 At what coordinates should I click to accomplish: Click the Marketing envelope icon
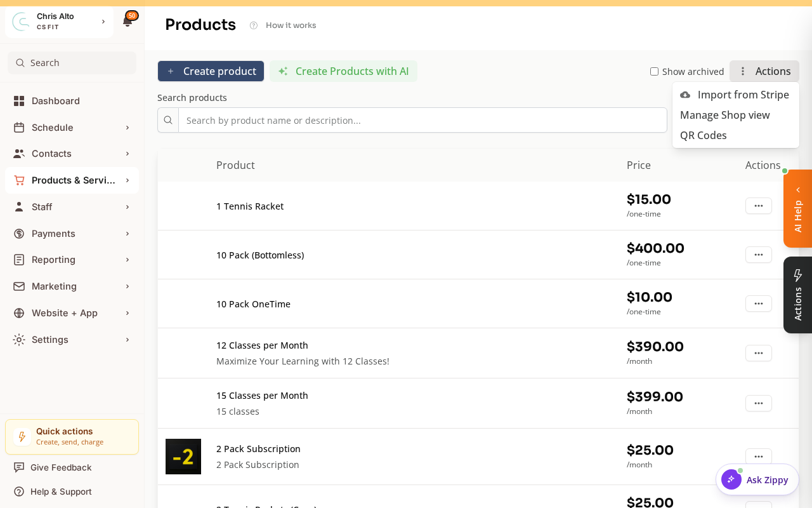19,286
